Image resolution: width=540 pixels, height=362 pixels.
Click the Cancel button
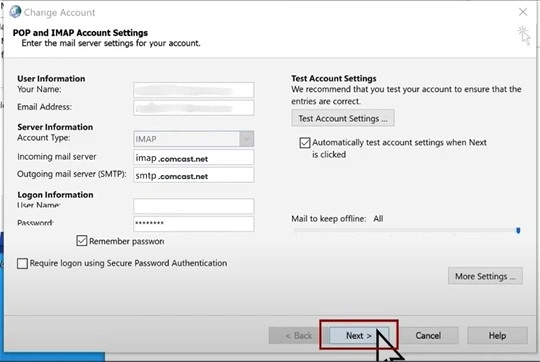tap(428, 335)
